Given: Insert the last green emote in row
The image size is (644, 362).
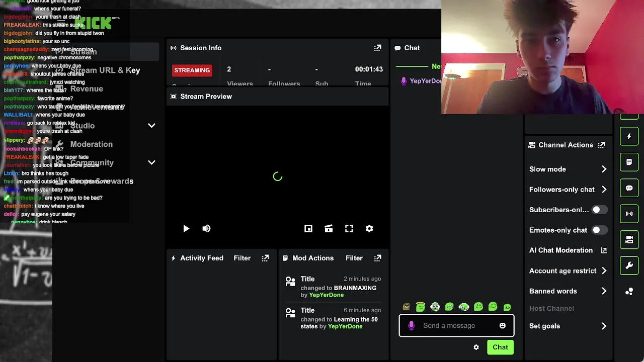Looking at the screenshot, I should (x=507, y=307).
